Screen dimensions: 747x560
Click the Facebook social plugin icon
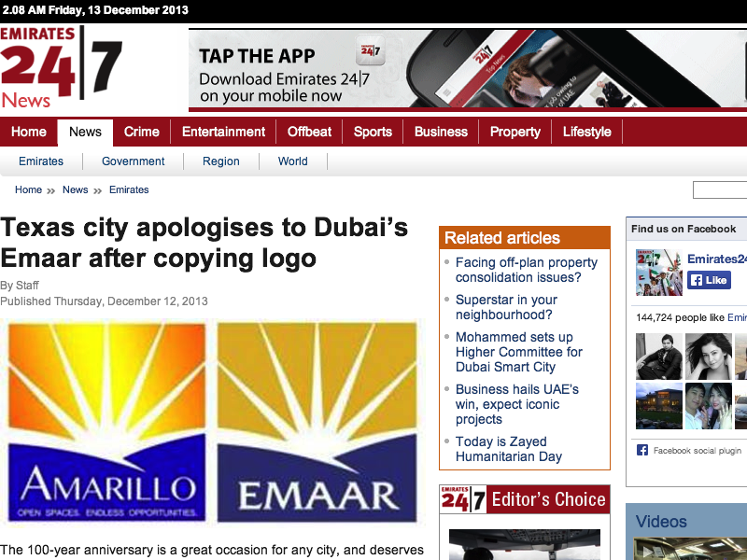pos(642,450)
